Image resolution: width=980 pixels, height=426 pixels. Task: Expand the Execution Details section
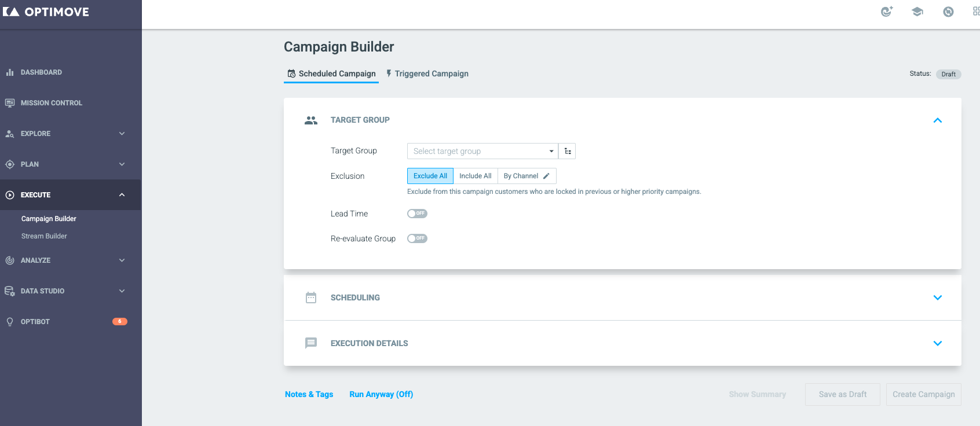click(938, 343)
